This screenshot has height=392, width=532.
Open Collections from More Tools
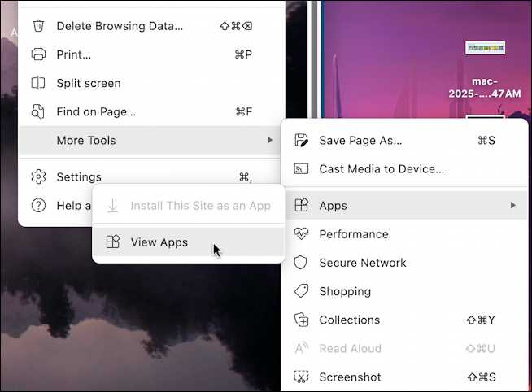click(x=404, y=320)
